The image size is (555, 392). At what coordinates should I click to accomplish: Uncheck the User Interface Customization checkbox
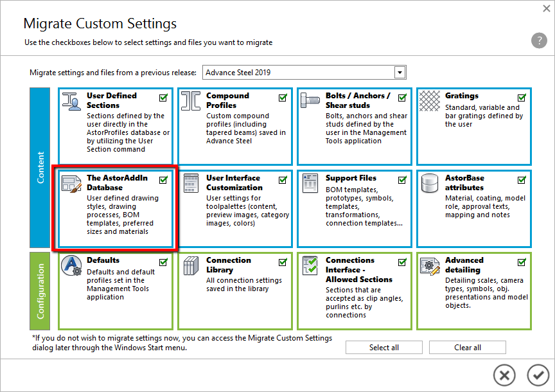pos(283,180)
